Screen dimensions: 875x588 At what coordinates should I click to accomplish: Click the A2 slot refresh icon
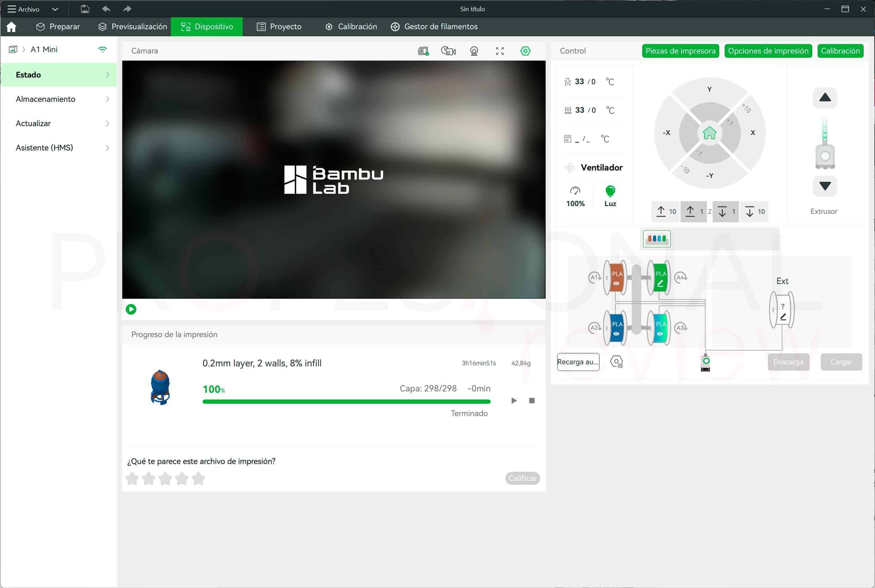[595, 328]
